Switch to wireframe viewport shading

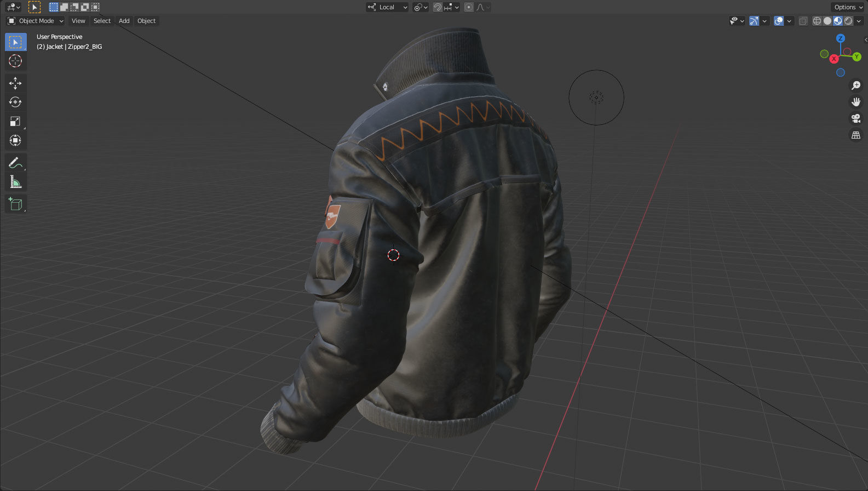[817, 21]
